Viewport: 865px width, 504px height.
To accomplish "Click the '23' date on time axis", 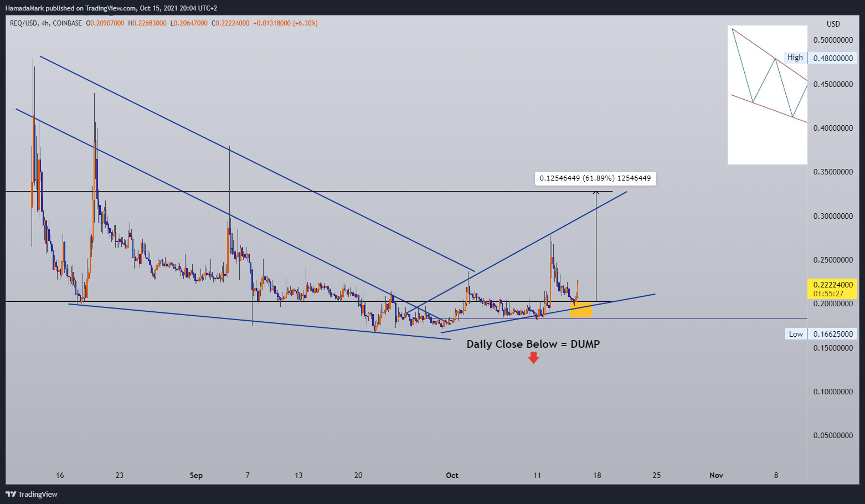I will [x=120, y=475].
